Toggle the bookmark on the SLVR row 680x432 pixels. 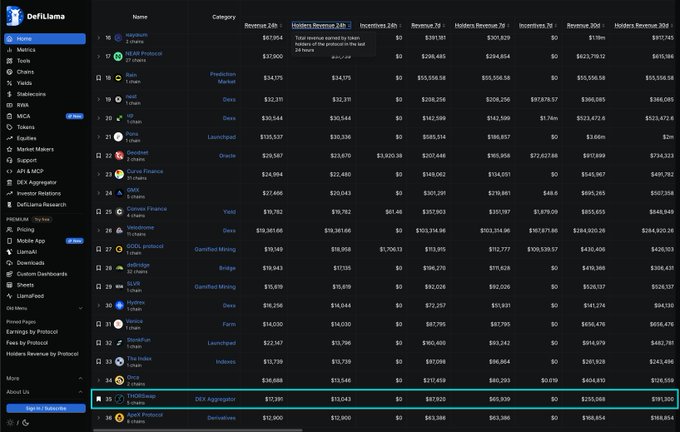[98, 287]
